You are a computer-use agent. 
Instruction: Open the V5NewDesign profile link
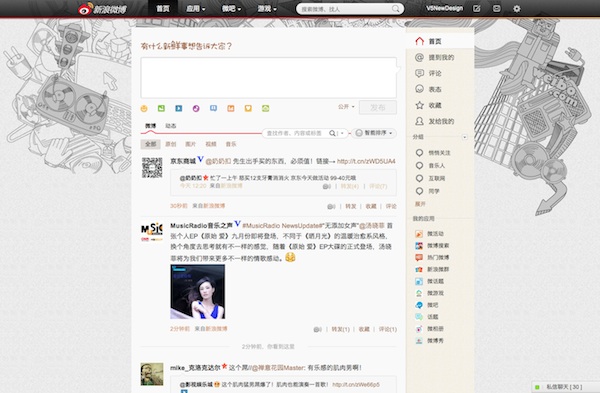444,8
